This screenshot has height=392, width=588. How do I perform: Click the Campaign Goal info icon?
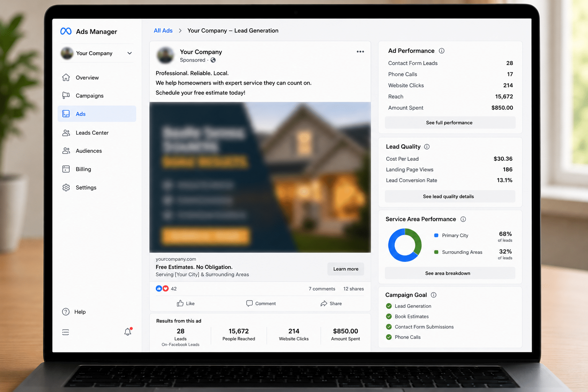click(x=434, y=295)
